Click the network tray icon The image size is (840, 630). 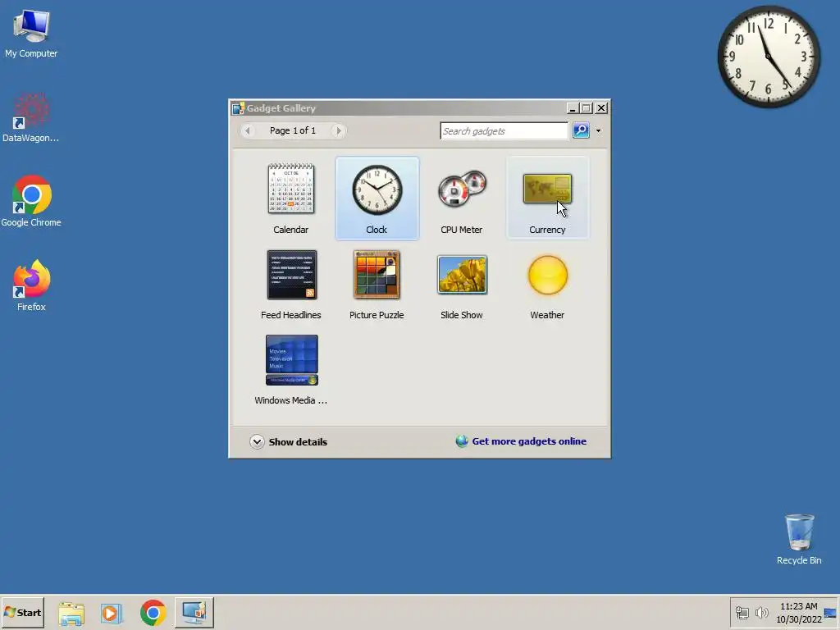pyautogui.click(x=742, y=612)
